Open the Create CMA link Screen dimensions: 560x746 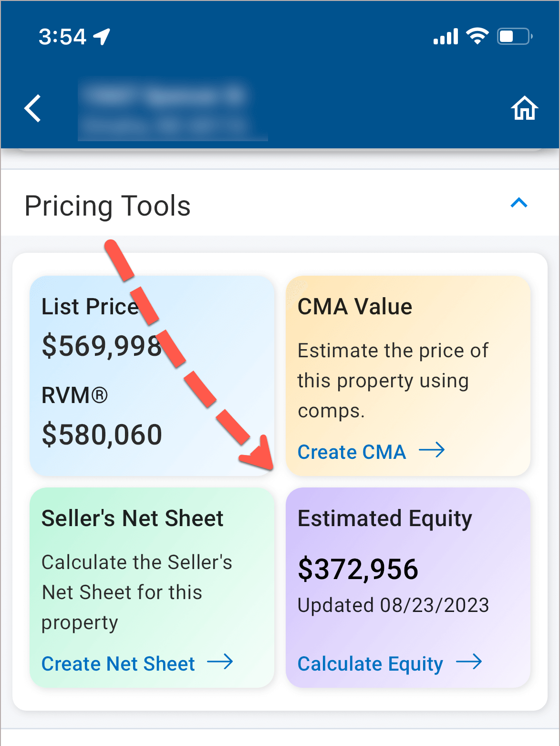tap(352, 452)
